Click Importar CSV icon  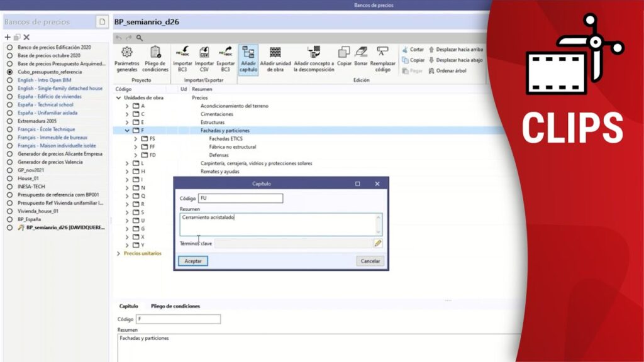pyautogui.click(x=204, y=52)
